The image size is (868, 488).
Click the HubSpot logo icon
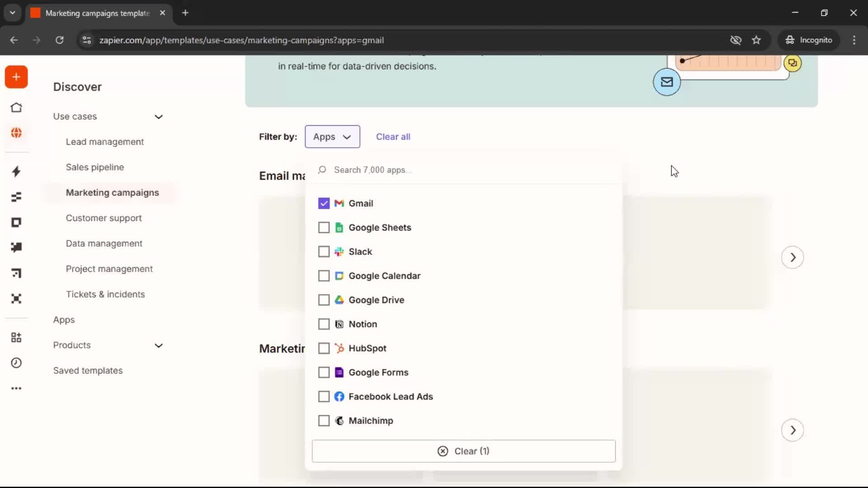click(x=339, y=348)
